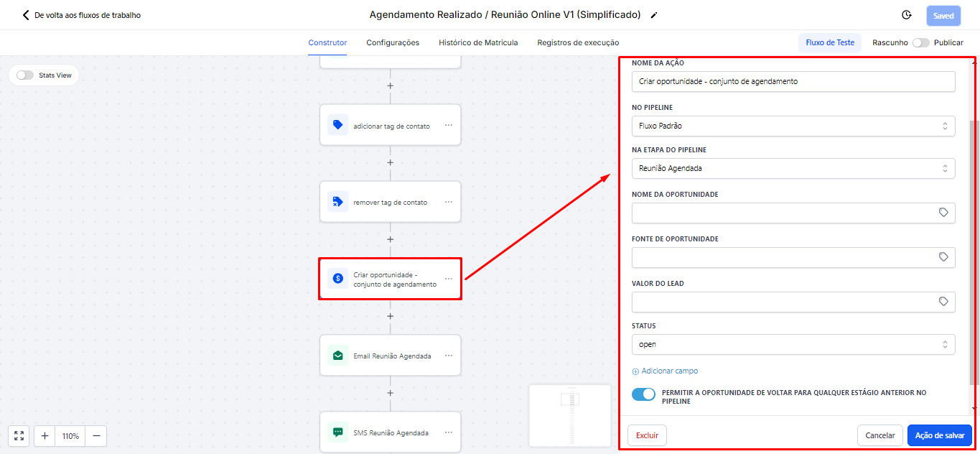
Task: Click the Adicionar campo link
Action: click(665, 371)
